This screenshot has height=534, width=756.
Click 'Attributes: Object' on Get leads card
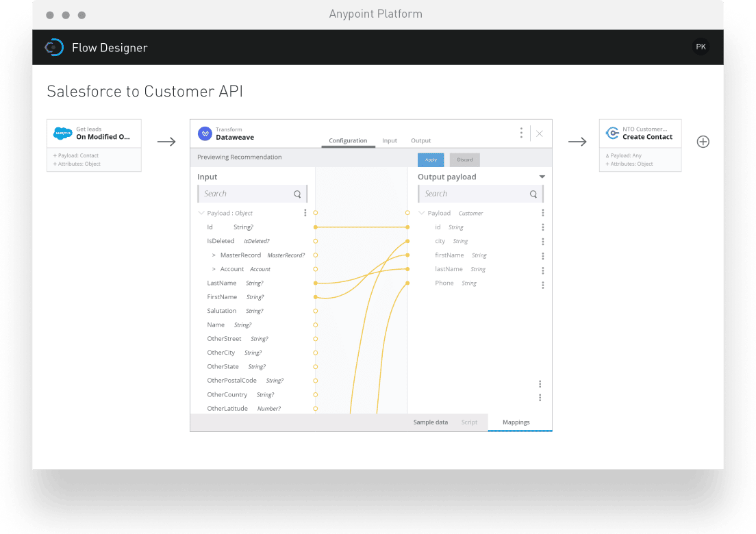pos(77,164)
